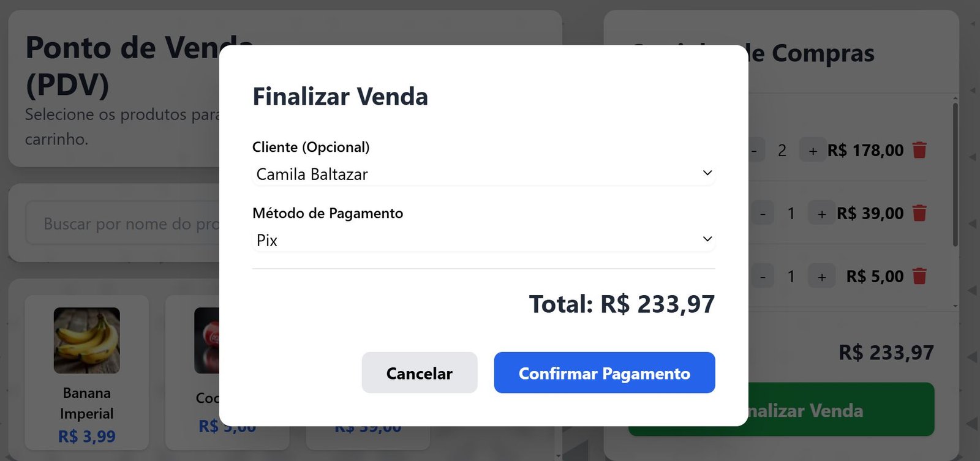Click the R$ 3,99 price under Banana Imperial

(x=86, y=436)
